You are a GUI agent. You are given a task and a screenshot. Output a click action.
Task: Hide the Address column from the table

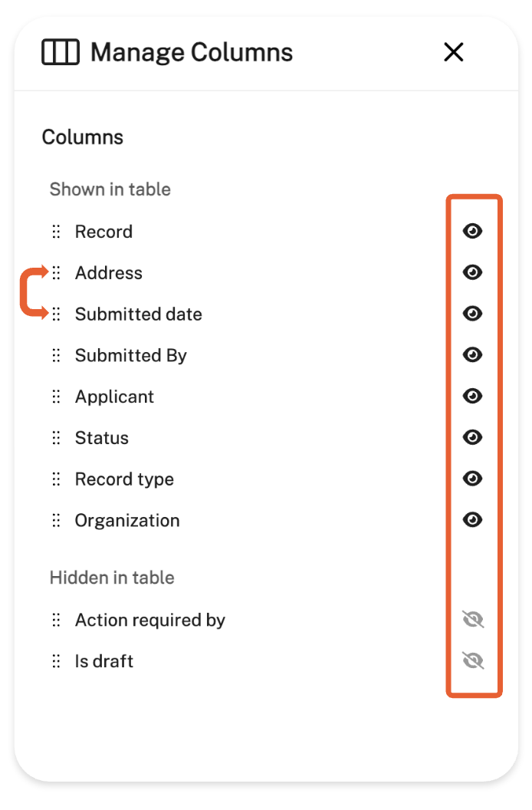click(473, 272)
